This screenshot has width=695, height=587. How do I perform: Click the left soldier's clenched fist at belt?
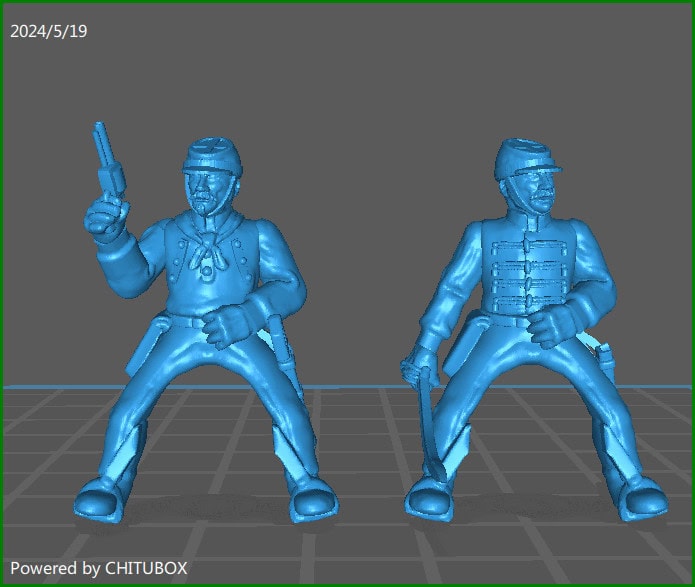pos(226,324)
